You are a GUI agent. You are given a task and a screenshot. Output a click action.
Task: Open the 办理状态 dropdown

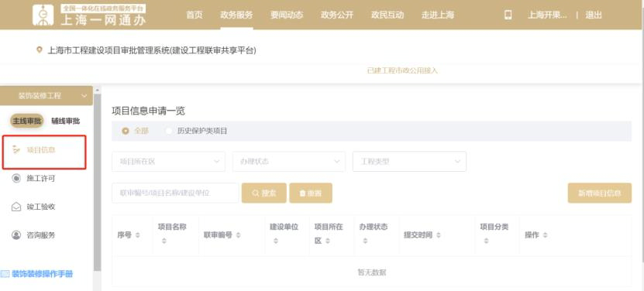coord(289,161)
